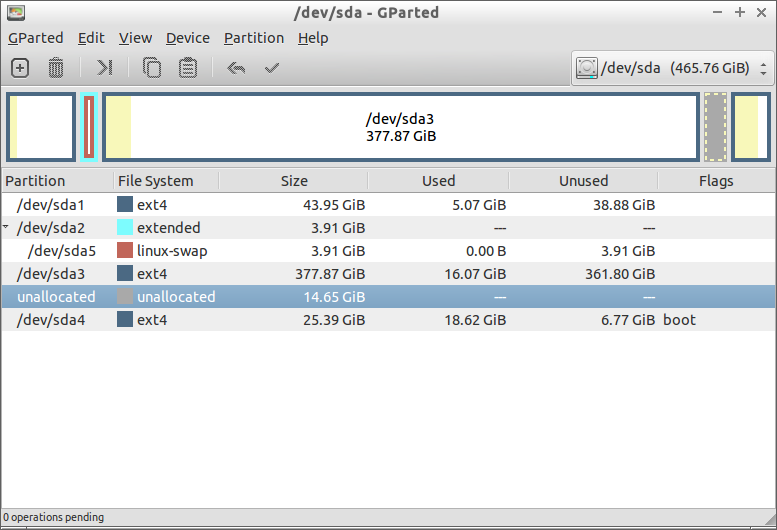Sort by the File System column header
The width and height of the screenshot is (777, 530).
(166, 181)
